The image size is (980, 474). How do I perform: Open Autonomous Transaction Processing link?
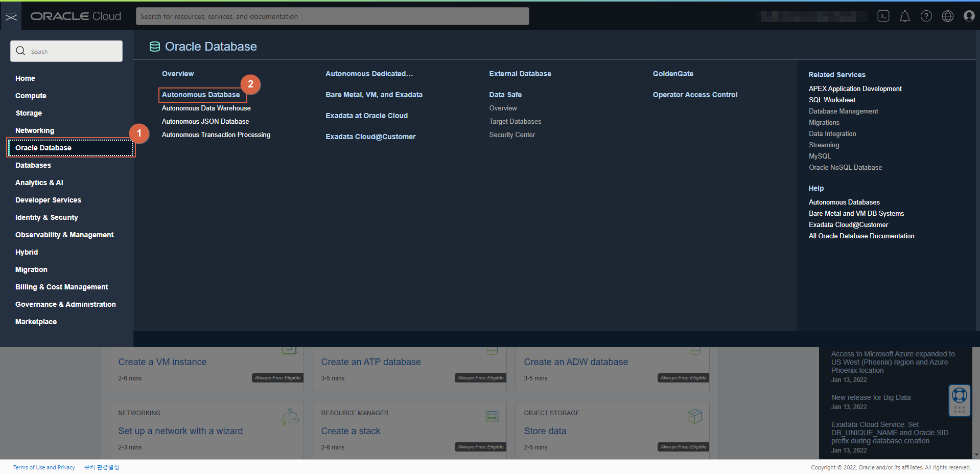(216, 134)
